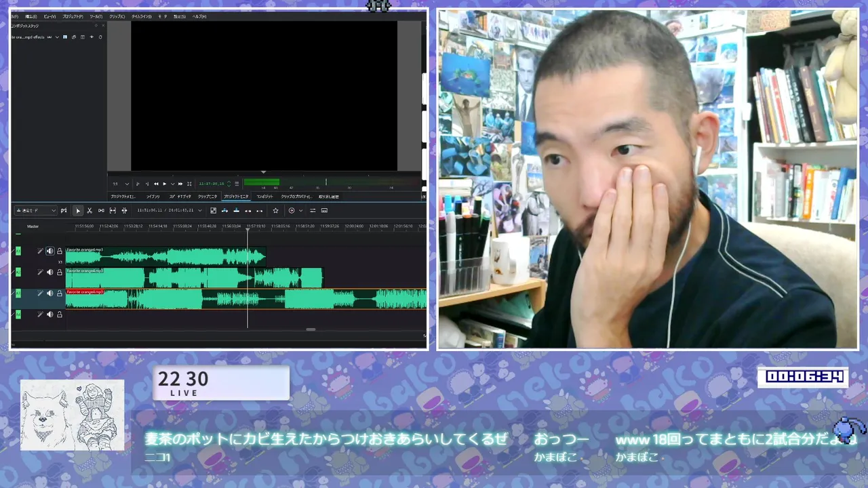Select the ripple tool in timeline toolbar
Viewport: 868px width, 488px height.
pos(124,210)
